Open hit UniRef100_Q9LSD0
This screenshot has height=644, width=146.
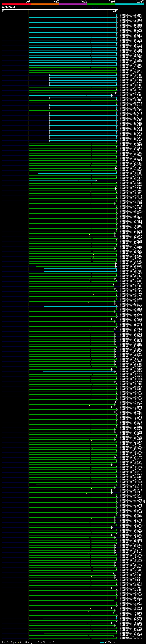pyautogui.click(x=131, y=15)
